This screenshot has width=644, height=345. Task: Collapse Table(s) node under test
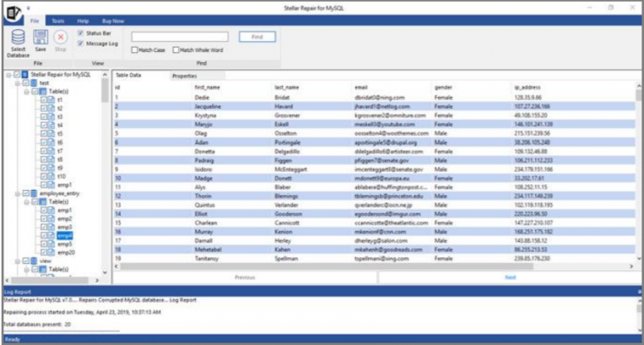tap(26, 92)
